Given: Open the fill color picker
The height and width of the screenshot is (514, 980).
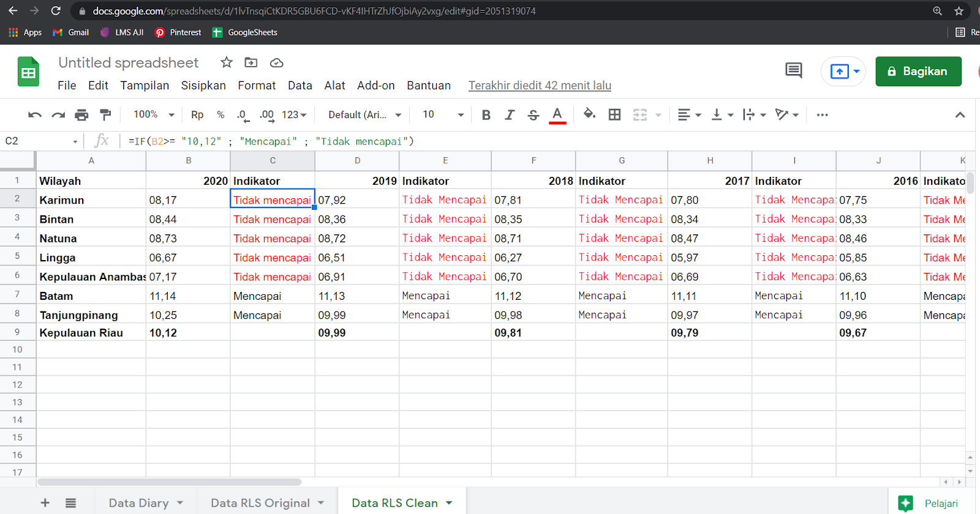Looking at the screenshot, I should pyautogui.click(x=589, y=114).
